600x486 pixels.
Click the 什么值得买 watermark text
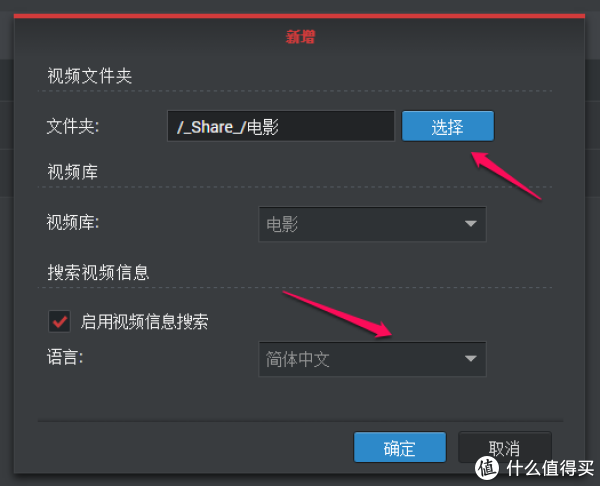click(550, 468)
